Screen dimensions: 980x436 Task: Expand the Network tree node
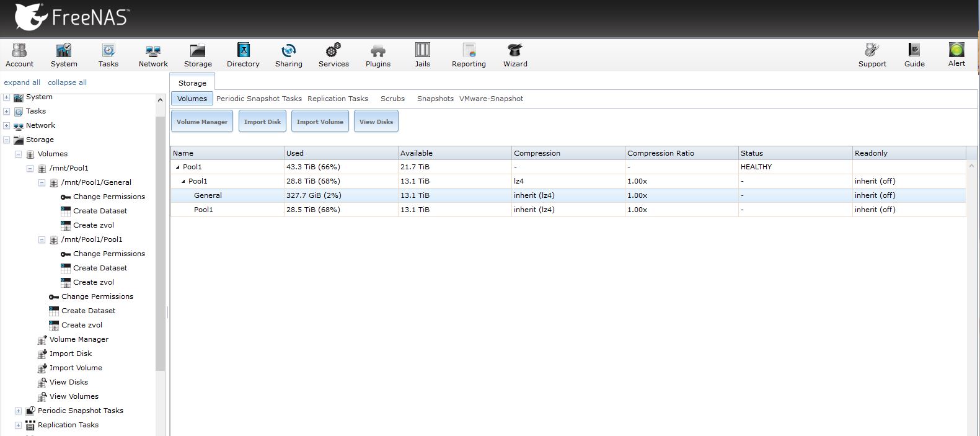click(6, 125)
